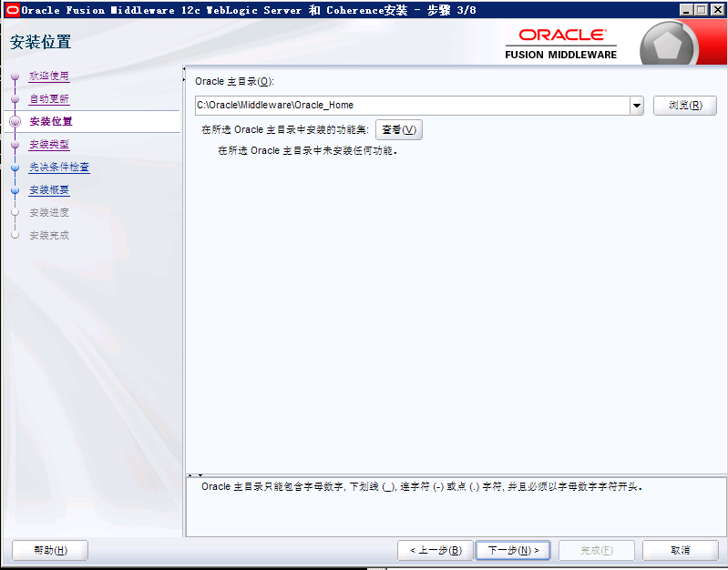Click the 帮助(H) help button
This screenshot has width=728, height=570.
tap(50, 550)
